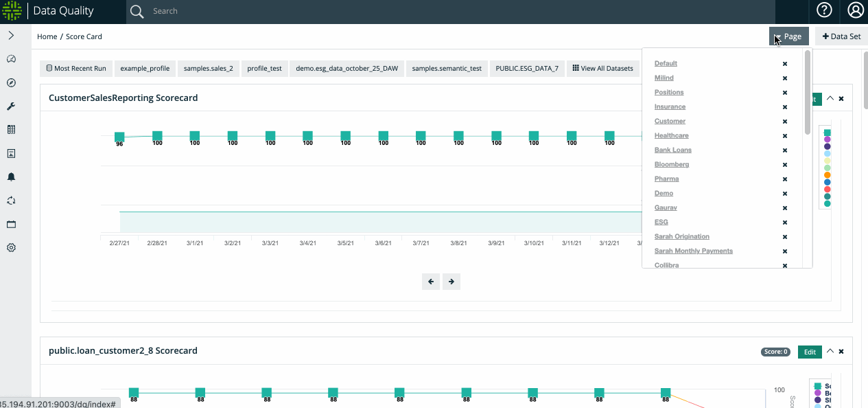868x408 pixels.
Task: Select the samples.sales_2 dataset tab
Action: 209,69
